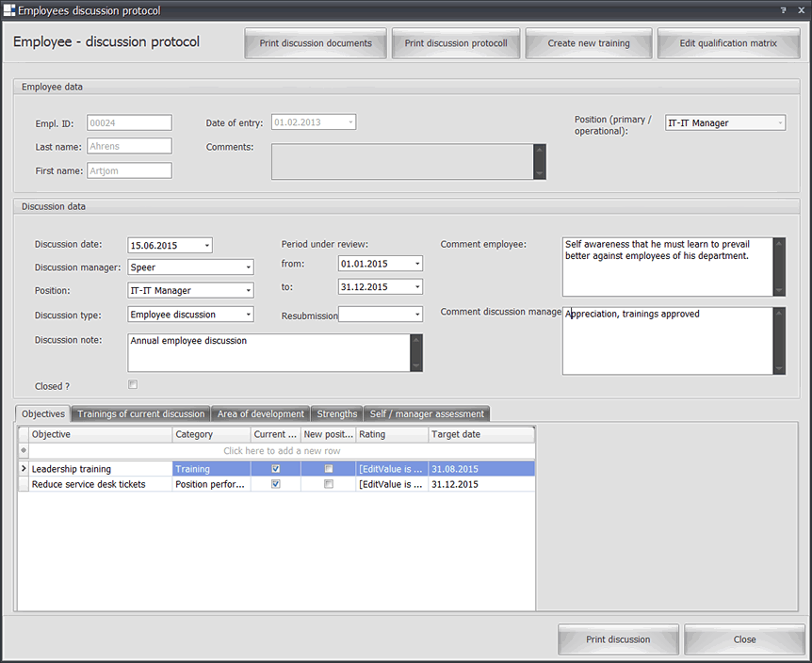Screen dimensions: 812x663
Task: Switch to the Objectives tab
Action: pyautogui.click(x=43, y=414)
